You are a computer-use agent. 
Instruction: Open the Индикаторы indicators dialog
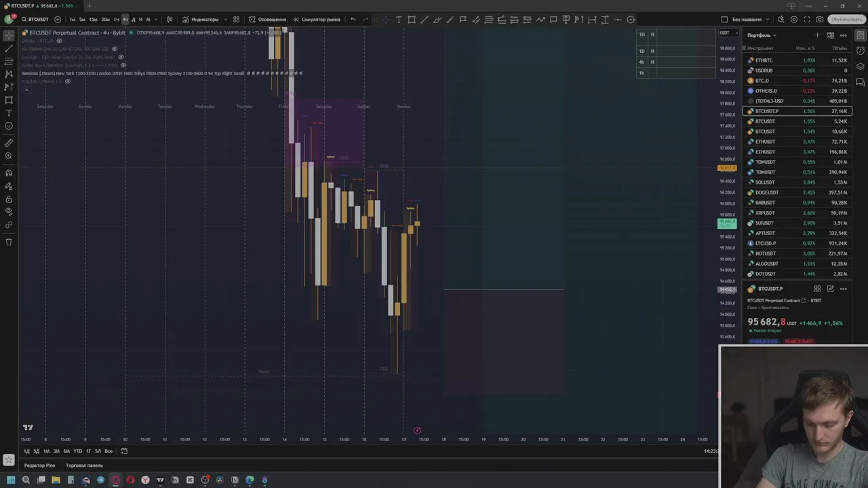coord(201,20)
